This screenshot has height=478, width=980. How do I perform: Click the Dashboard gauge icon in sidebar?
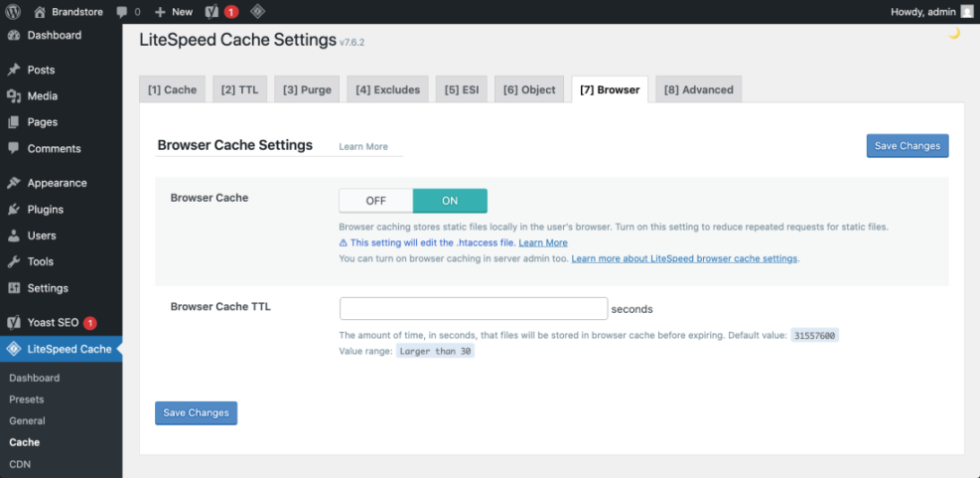click(14, 35)
